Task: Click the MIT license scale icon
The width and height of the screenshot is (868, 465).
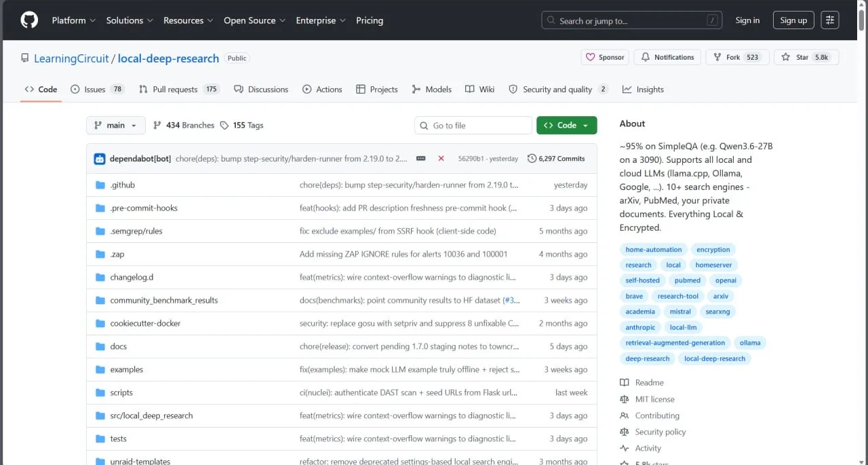Action: [624, 399]
